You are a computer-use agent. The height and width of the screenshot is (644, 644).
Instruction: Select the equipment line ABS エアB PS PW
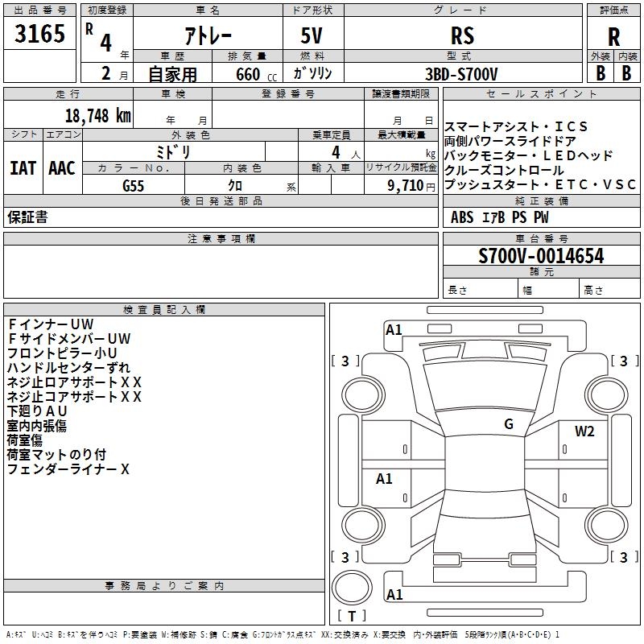499,217
